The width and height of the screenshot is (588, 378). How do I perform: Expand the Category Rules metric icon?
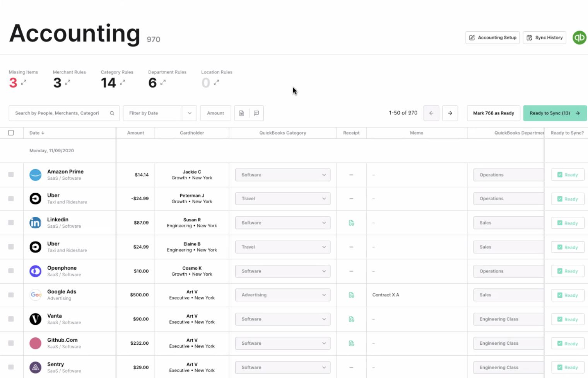[123, 83]
